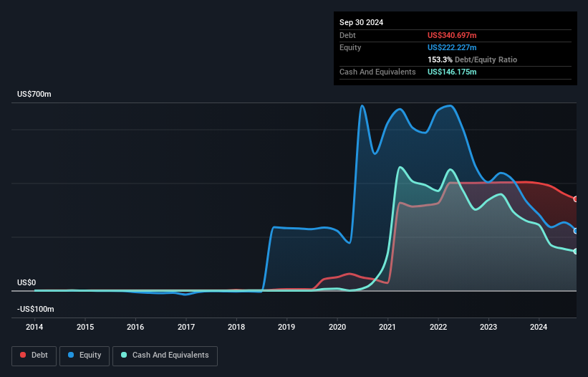Click the red Debt legend dot

pos(23,355)
